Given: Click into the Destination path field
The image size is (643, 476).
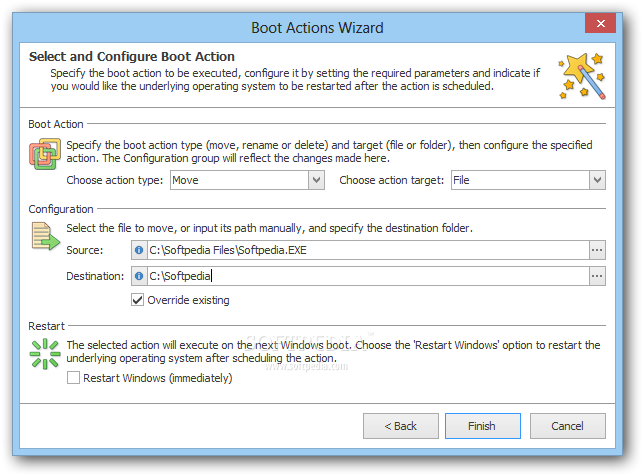Looking at the screenshot, I should (x=368, y=276).
